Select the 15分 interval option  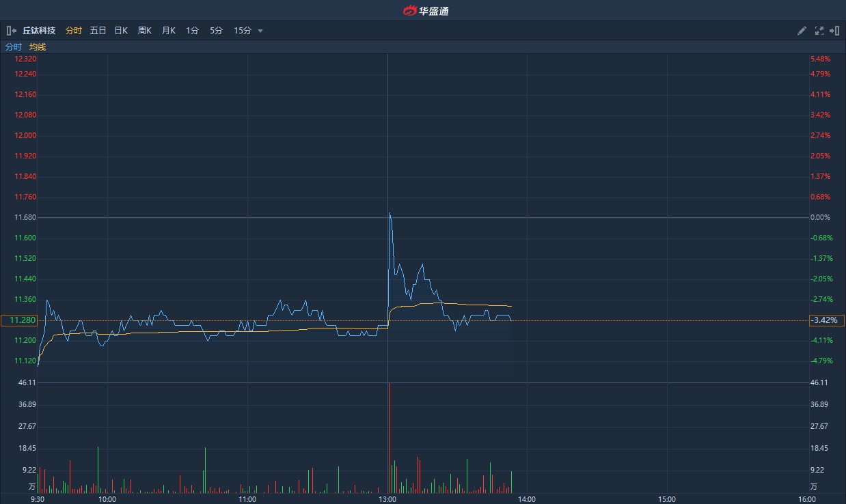243,31
